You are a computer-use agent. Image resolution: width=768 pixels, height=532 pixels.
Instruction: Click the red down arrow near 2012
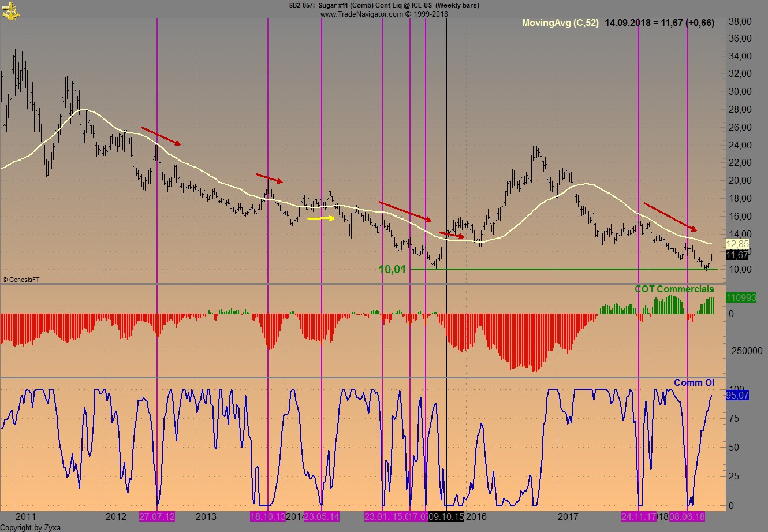pyautogui.click(x=161, y=136)
